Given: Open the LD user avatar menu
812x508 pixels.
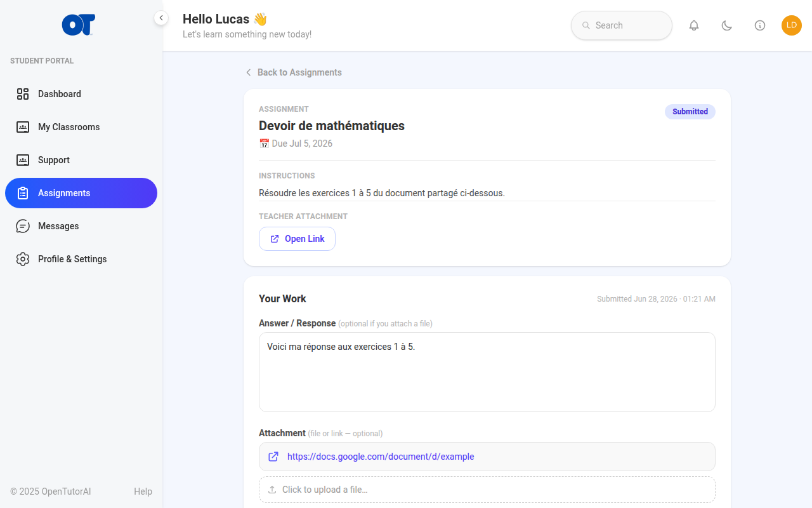Looking at the screenshot, I should (792, 25).
